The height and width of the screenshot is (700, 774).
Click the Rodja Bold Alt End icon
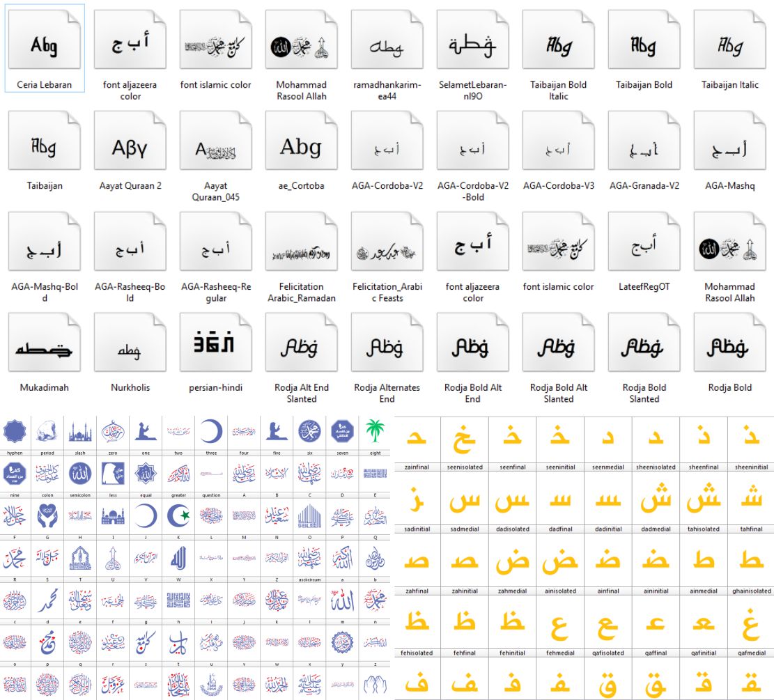coord(473,343)
